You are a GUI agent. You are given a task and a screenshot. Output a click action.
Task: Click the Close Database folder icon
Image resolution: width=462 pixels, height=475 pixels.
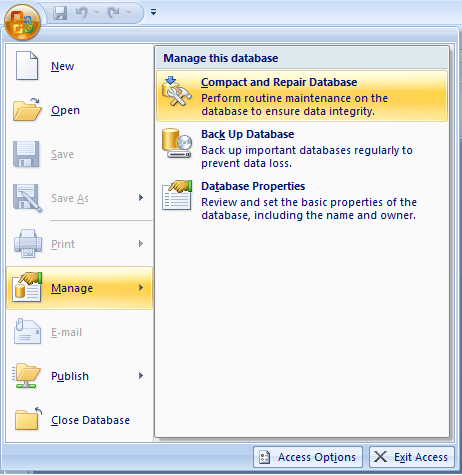click(28, 419)
